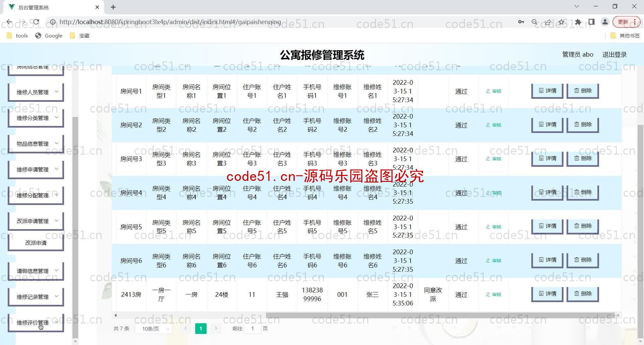This screenshot has height=345, width=644.
Task: Select page 1 in pagination
Action: coord(201,329)
